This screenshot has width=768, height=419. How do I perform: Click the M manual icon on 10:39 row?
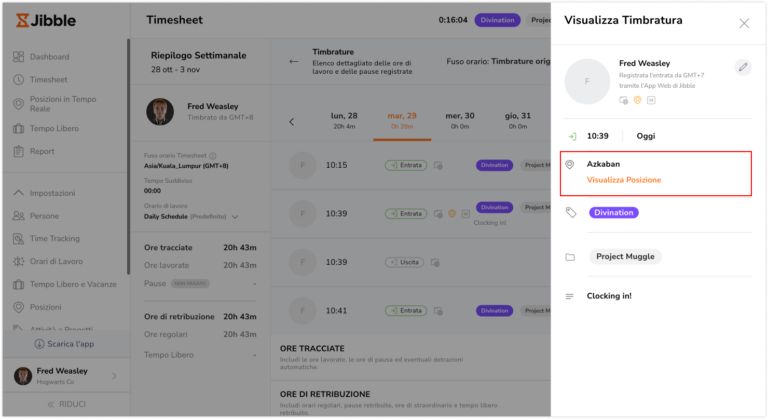466,214
